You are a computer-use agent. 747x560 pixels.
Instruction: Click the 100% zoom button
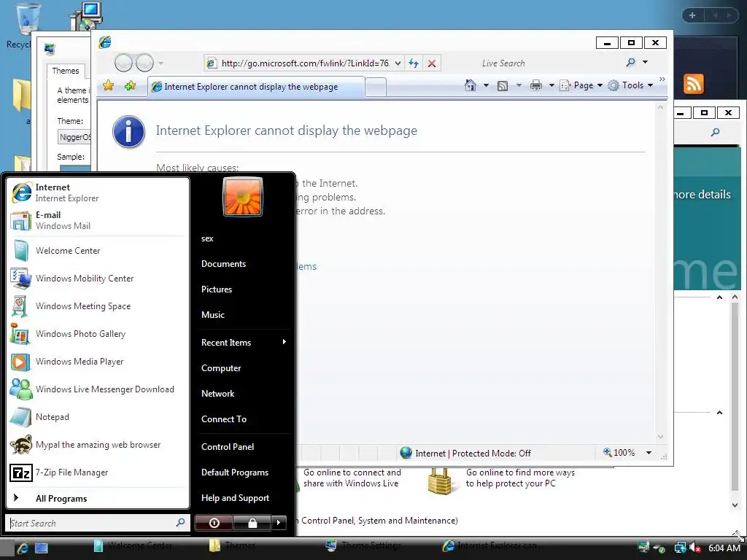click(619, 452)
